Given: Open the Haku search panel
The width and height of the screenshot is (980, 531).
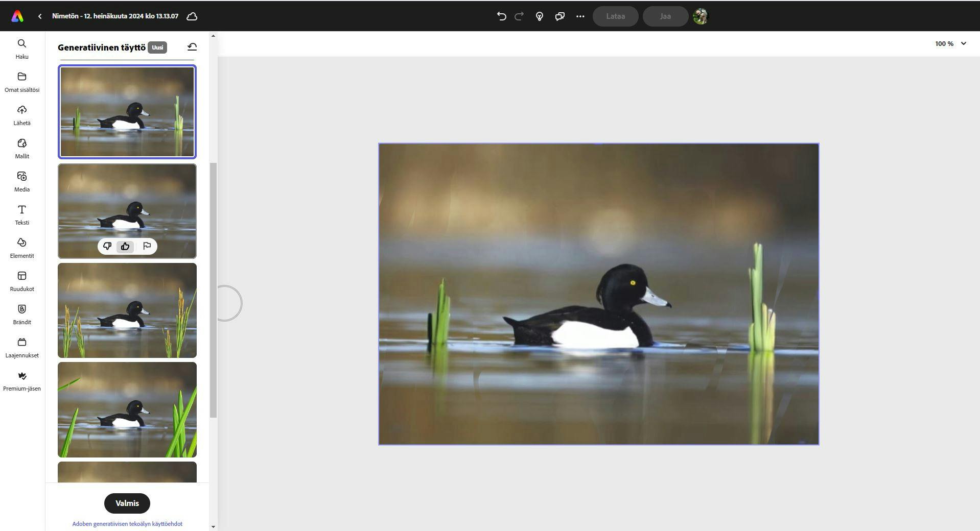Looking at the screenshot, I should (22, 49).
